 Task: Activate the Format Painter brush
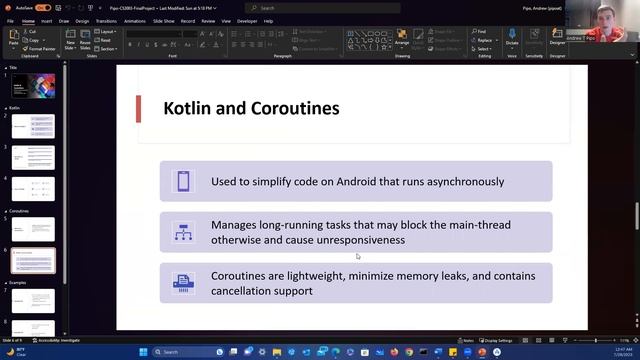(x=39, y=49)
